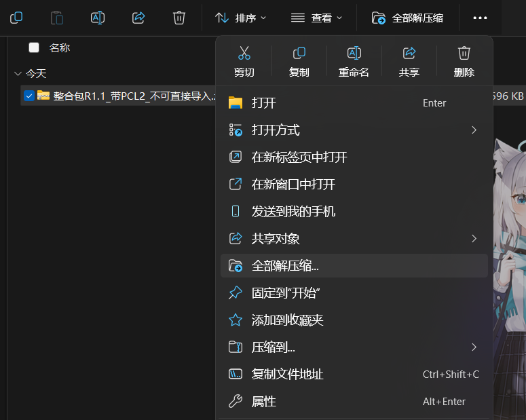Image resolution: width=526 pixels, height=420 pixels.
Task: Open the 查看 view dropdown
Action: click(x=316, y=18)
